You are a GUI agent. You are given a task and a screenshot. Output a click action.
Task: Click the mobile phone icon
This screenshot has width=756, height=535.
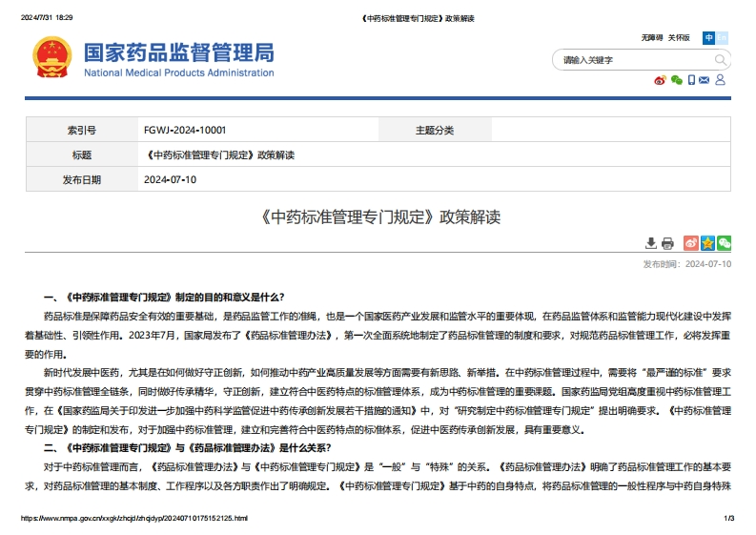coord(691,80)
